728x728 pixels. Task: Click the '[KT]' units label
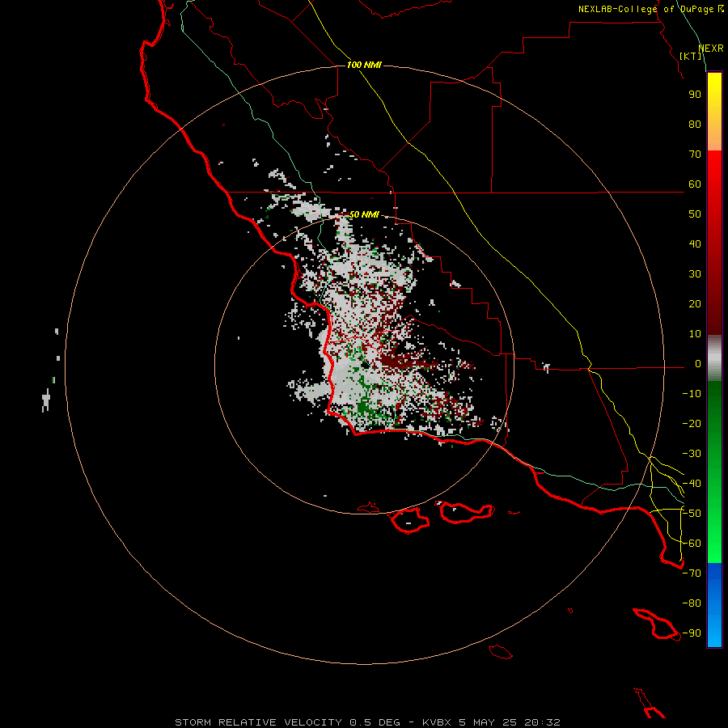691,56
